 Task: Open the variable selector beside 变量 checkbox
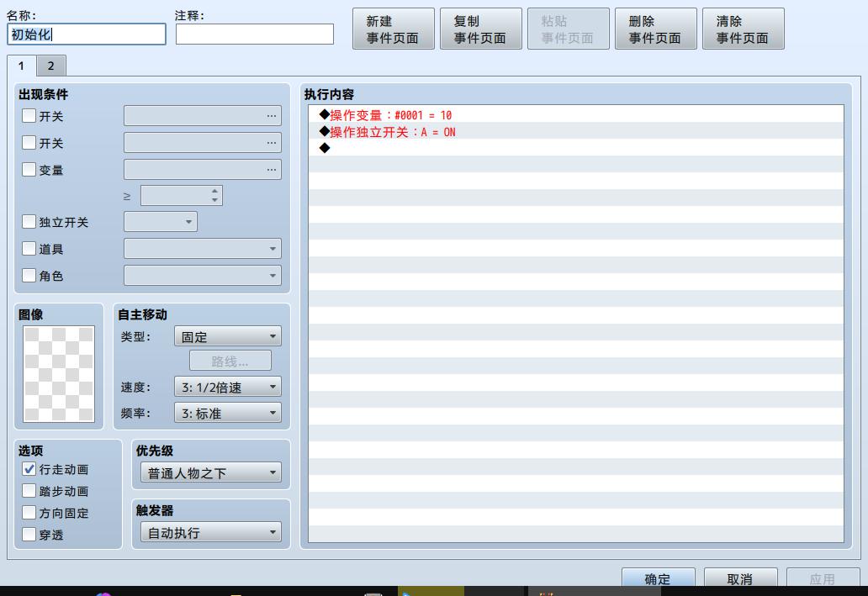(x=203, y=169)
